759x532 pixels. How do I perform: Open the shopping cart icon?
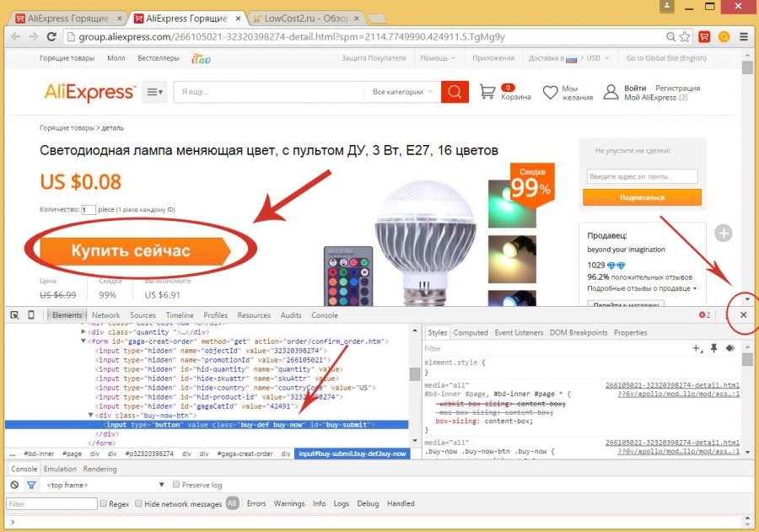click(x=487, y=92)
